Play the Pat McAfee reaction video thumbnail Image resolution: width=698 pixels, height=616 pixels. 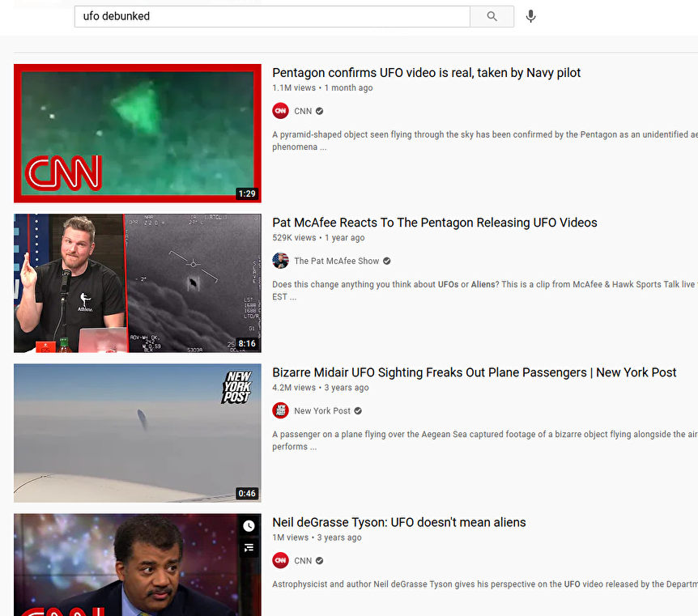click(138, 283)
